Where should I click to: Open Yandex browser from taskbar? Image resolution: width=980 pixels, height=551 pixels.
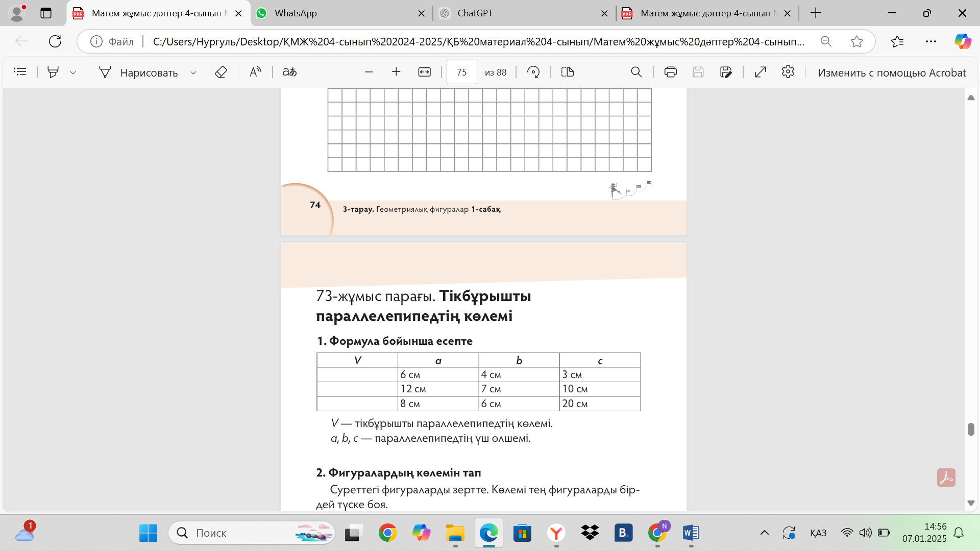click(x=556, y=533)
